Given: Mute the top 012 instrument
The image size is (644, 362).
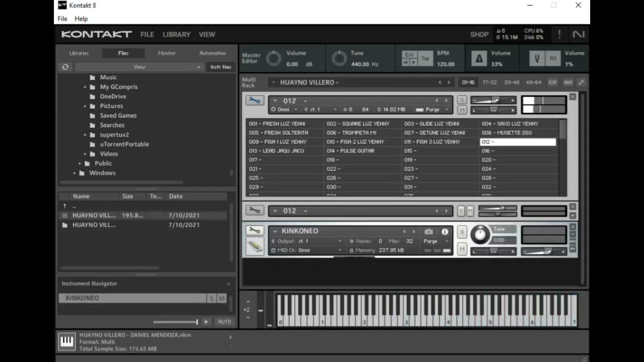Looking at the screenshot, I should (x=462, y=110).
